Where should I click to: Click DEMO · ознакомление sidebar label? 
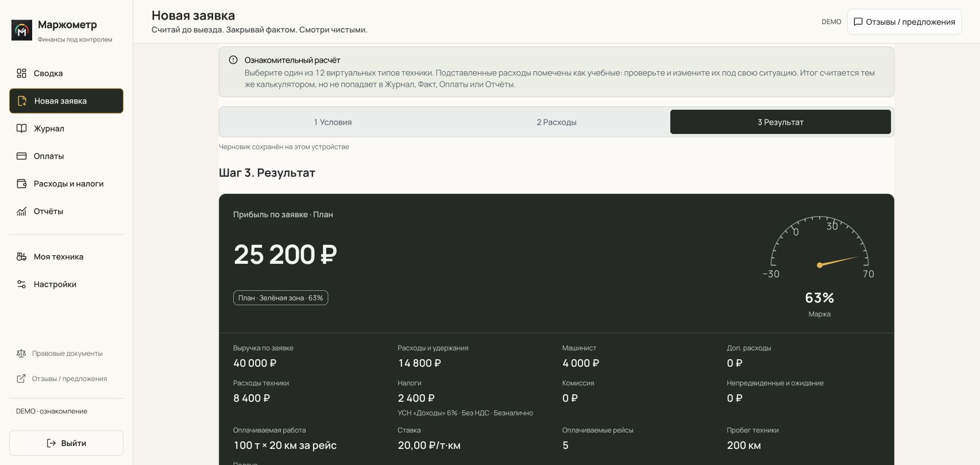52,412
